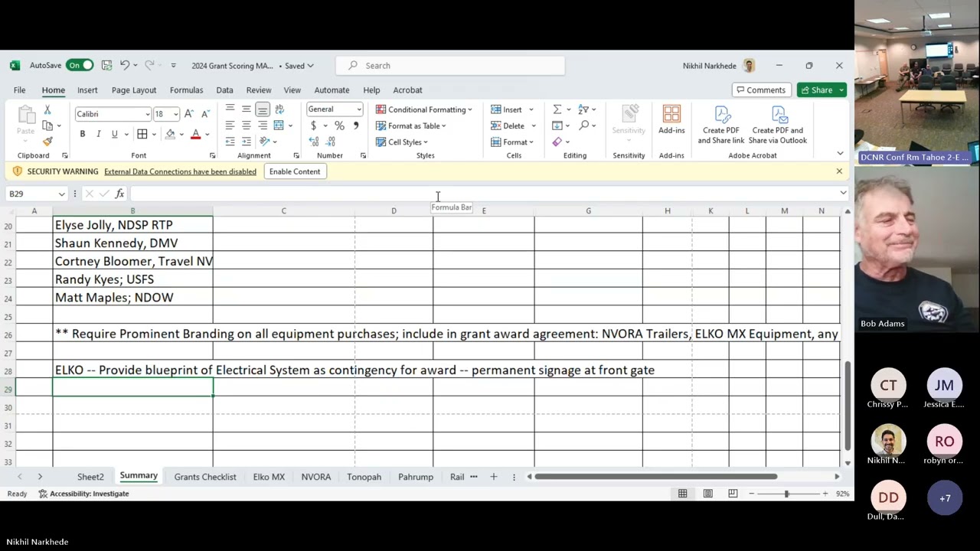Toggle Align Left horizontal alignment

(x=230, y=126)
